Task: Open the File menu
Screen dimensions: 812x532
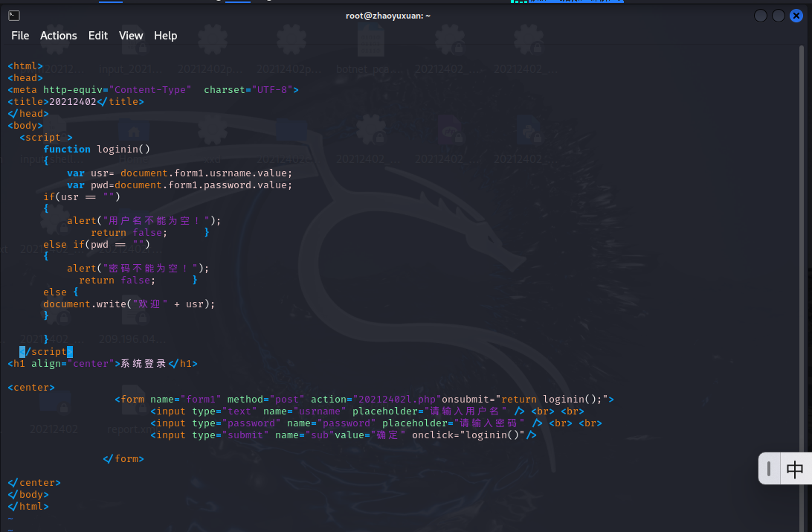Action: click(20, 36)
